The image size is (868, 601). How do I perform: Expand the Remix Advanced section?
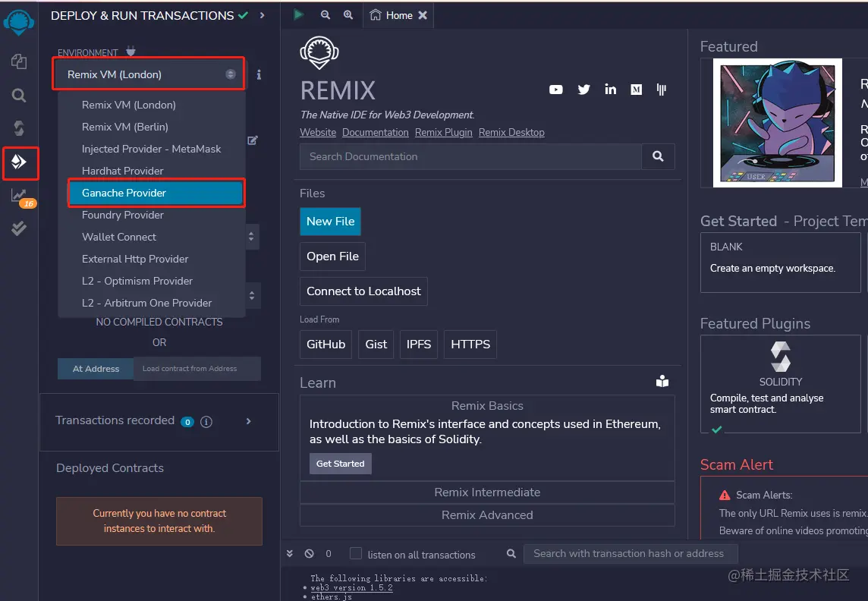click(487, 514)
